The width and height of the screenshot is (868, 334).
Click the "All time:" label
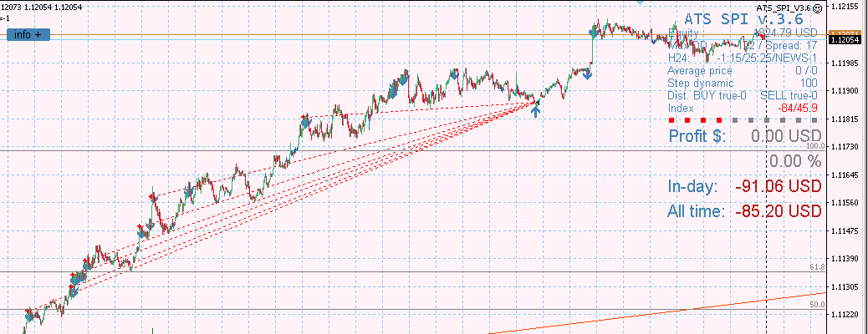click(696, 211)
